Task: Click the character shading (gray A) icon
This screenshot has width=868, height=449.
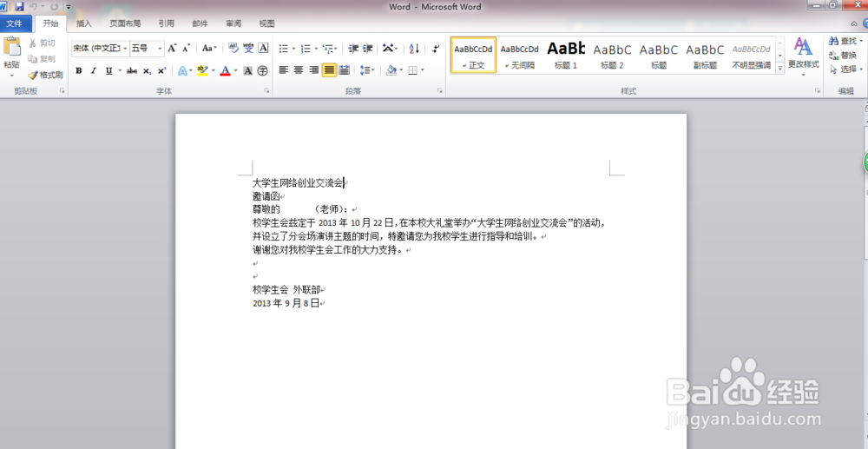Action: (x=247, y=71)
